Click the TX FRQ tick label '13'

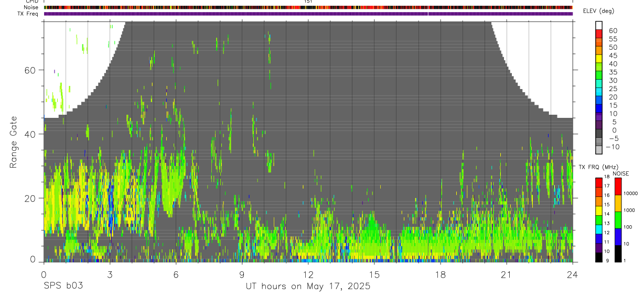click(607, 223)
